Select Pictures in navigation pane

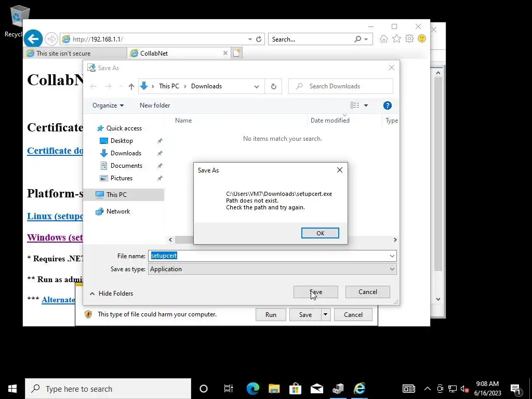[121, 178]
